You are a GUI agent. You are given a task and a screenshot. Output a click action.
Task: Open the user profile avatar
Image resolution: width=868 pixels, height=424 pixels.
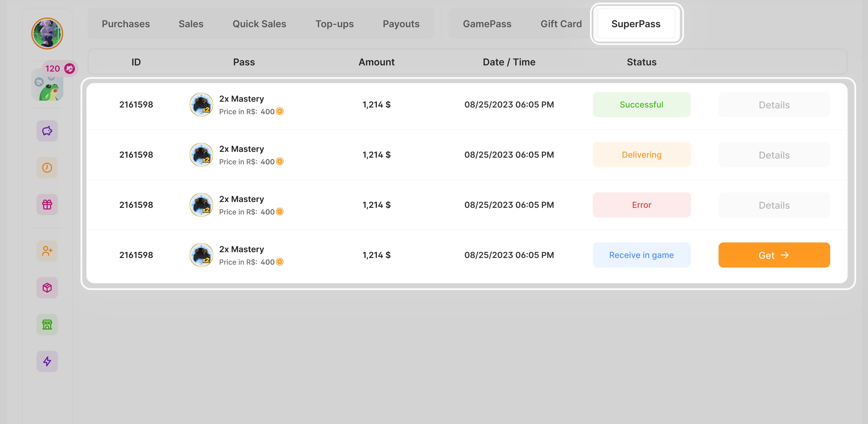point(47,34)
